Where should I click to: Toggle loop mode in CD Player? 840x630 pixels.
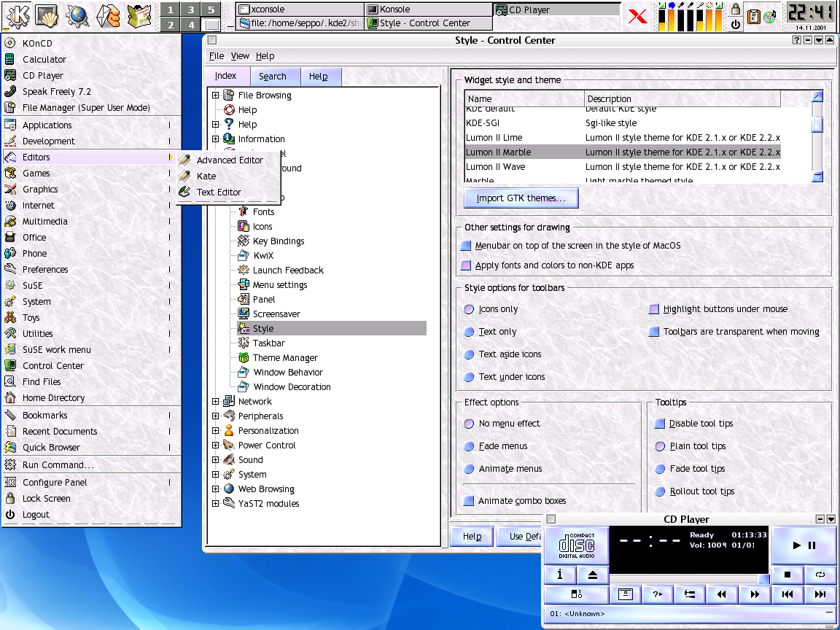[x=820, y=575]
